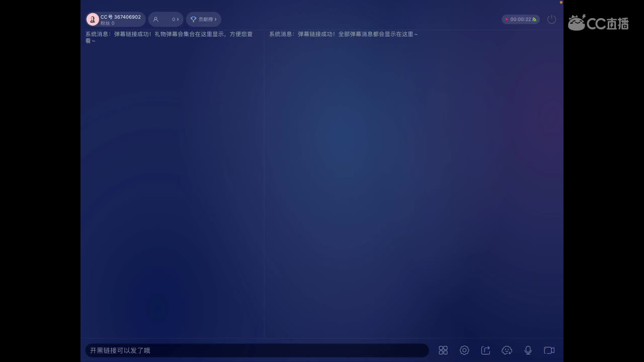The height and width of the screenshot is (362, 644).
Task: Click the viewer count number 0
Action: tap(174, 19)
